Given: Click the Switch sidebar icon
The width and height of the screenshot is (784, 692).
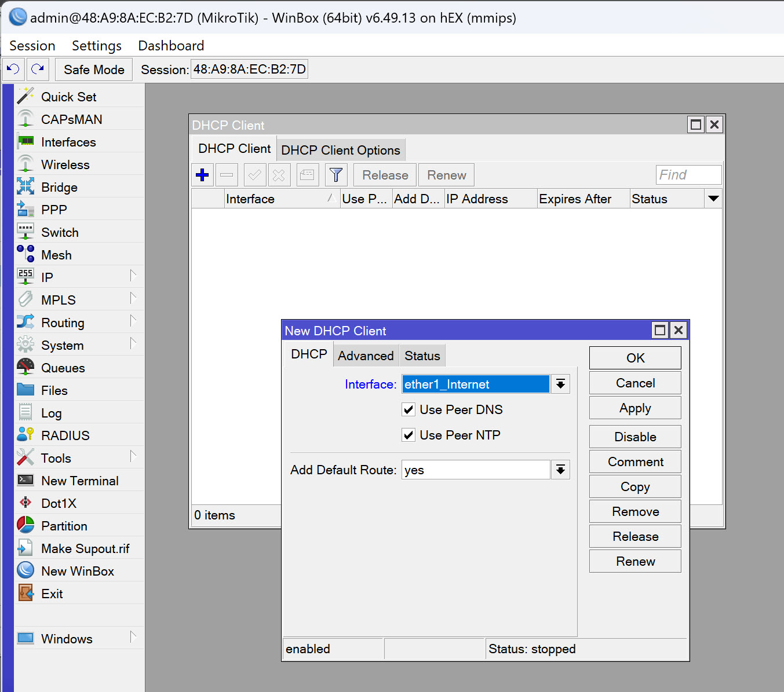Looking at the screenshot, I should coord(60,232).
